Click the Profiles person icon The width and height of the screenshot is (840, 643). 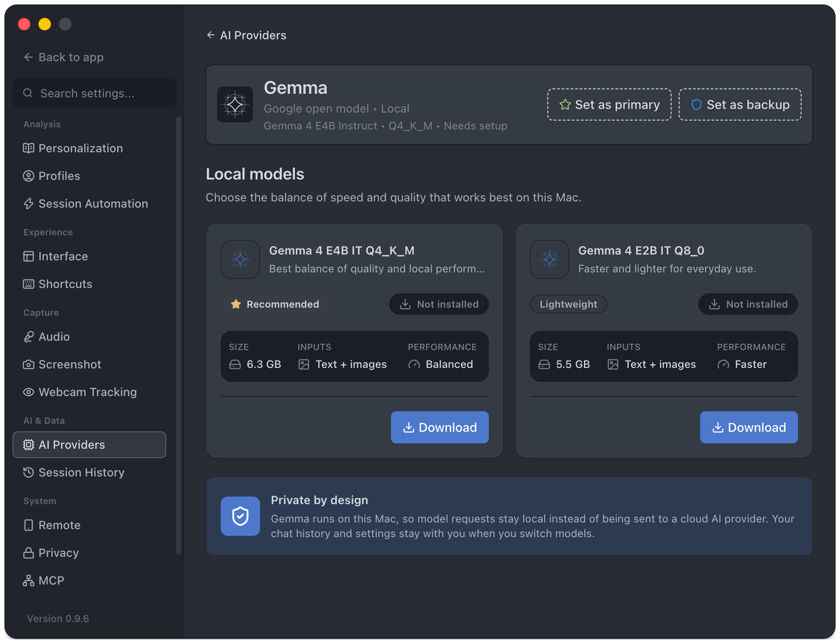[29, 176]
